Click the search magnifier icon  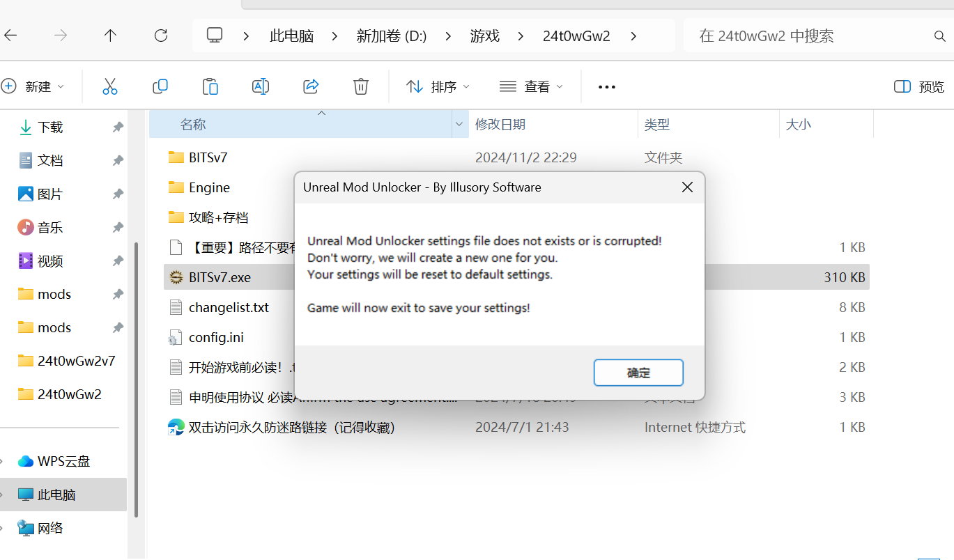coord(939,36)
